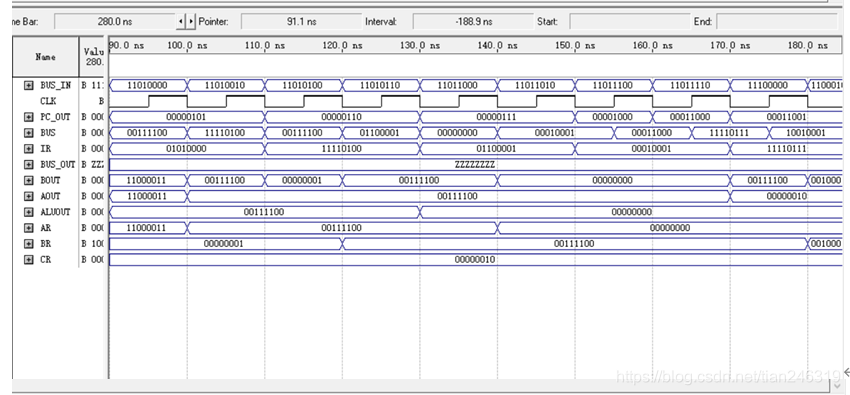The width and height of the screenshot is (850, 395).
Task: Click the Interval field showing -188.9 ns
Action: pos(473,22)
